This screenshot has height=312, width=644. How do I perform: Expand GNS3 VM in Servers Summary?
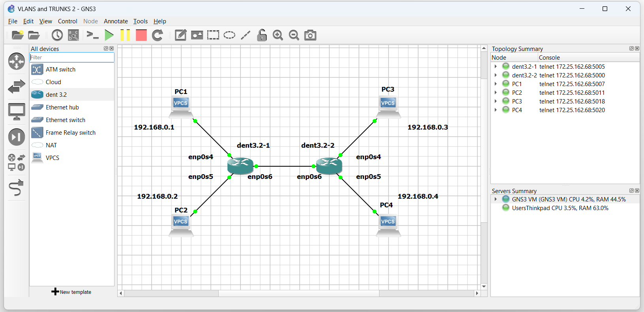coord(496,199)
